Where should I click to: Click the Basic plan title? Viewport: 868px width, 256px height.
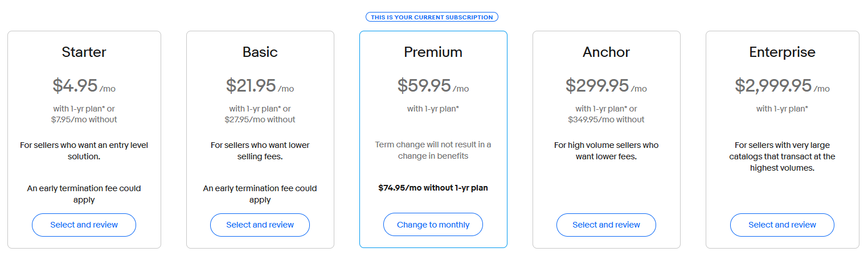pyautogui.click(x=260, y=52)
